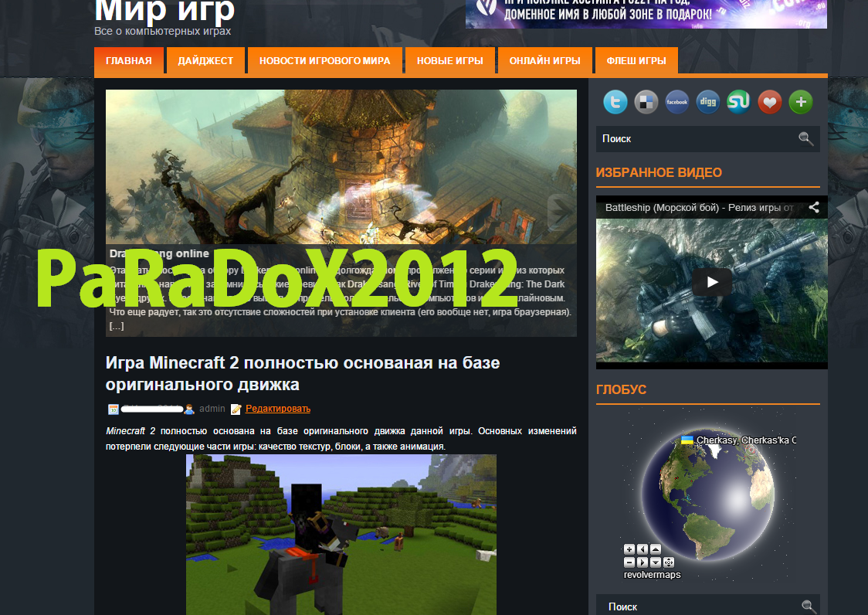This screenshot has height=615, width=868.
Task: Click the calendar icon under Minecraft 2 title
Action: [x=114, y=409]
